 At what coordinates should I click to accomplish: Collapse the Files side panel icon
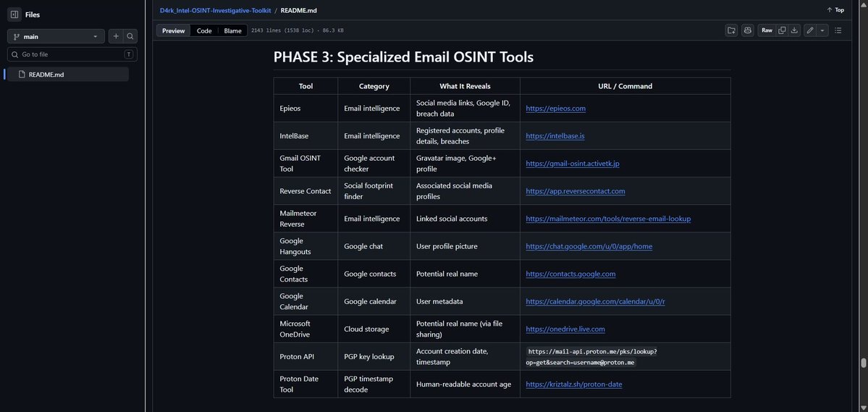tap(14, 15)
